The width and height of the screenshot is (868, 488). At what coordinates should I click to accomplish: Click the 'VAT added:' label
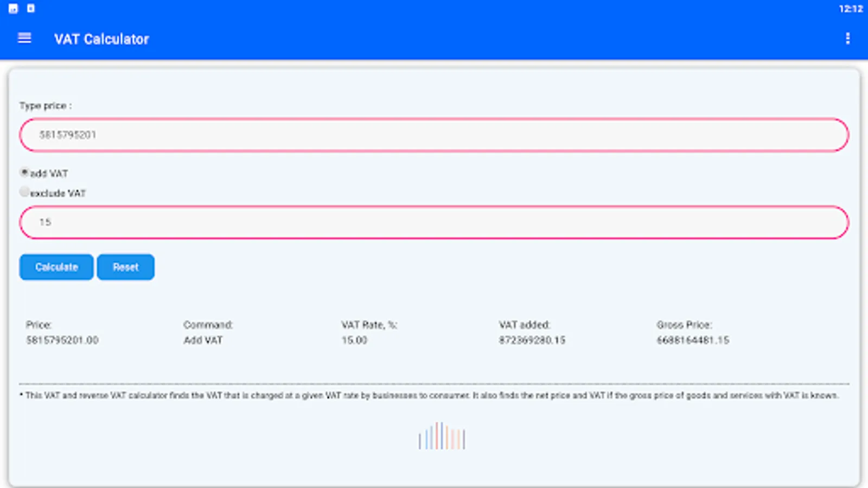[x=525, y=325]
